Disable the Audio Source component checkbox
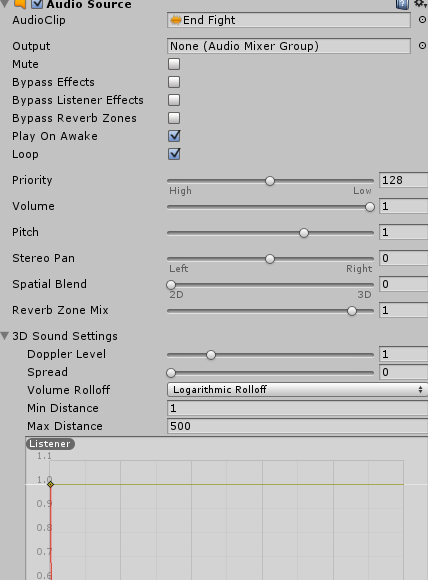 (x=37, y=4)
